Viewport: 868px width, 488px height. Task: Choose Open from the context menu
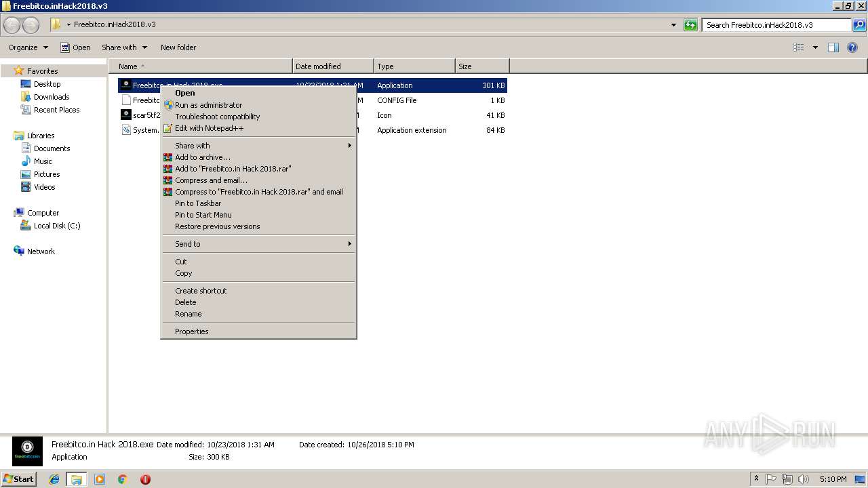coord(258,94)
